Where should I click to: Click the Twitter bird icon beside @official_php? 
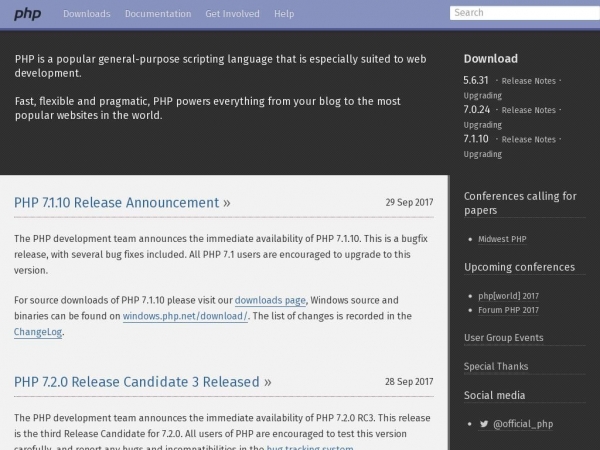(484, 424)
